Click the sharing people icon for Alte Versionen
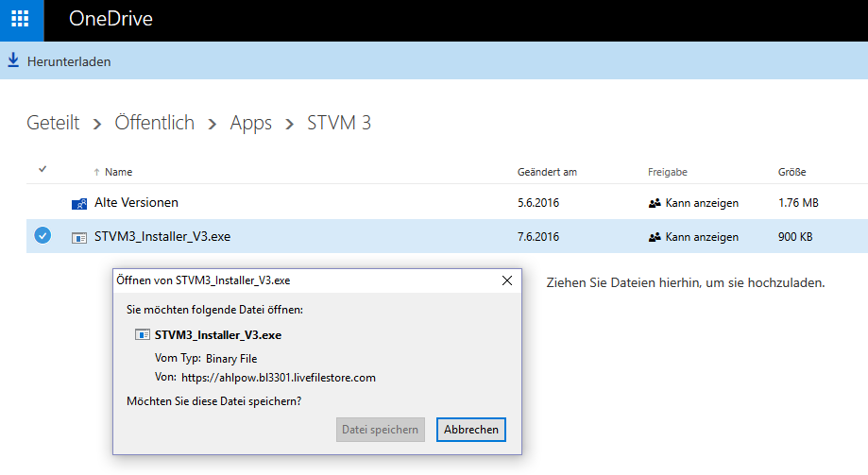The width and height of the screenshot is (868, 475). [x=655, y=203]
